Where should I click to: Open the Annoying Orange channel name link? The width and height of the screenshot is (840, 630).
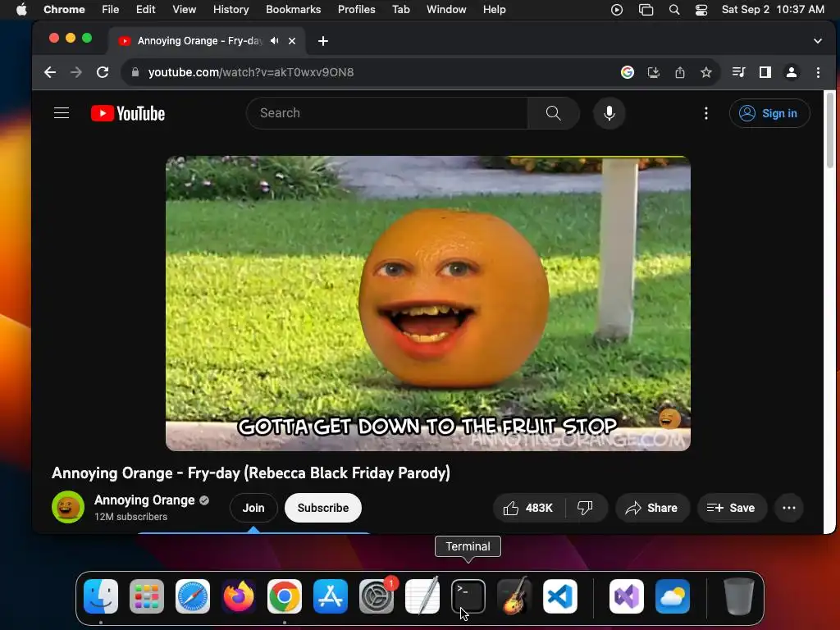pos(144,500)
